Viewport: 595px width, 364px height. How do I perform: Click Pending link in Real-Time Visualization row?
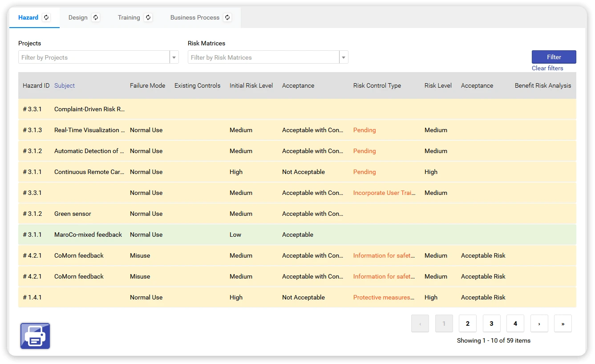click(364, 130)
